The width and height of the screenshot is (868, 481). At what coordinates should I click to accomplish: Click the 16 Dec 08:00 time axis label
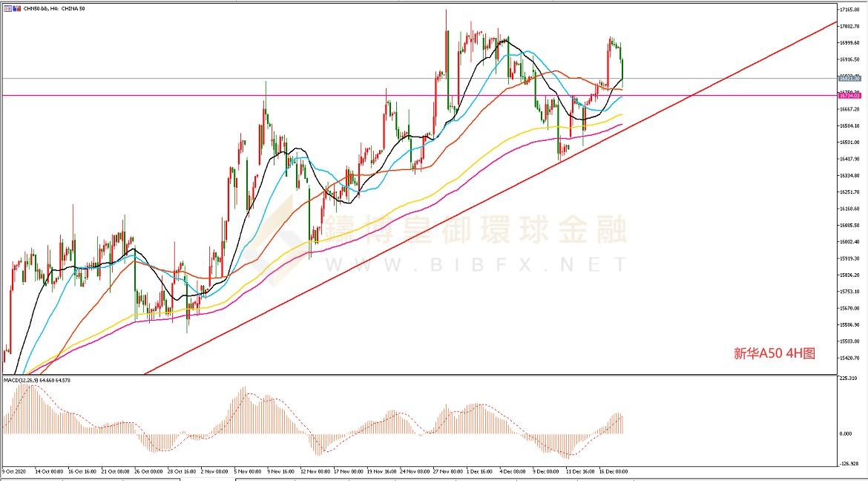(613, 471)
